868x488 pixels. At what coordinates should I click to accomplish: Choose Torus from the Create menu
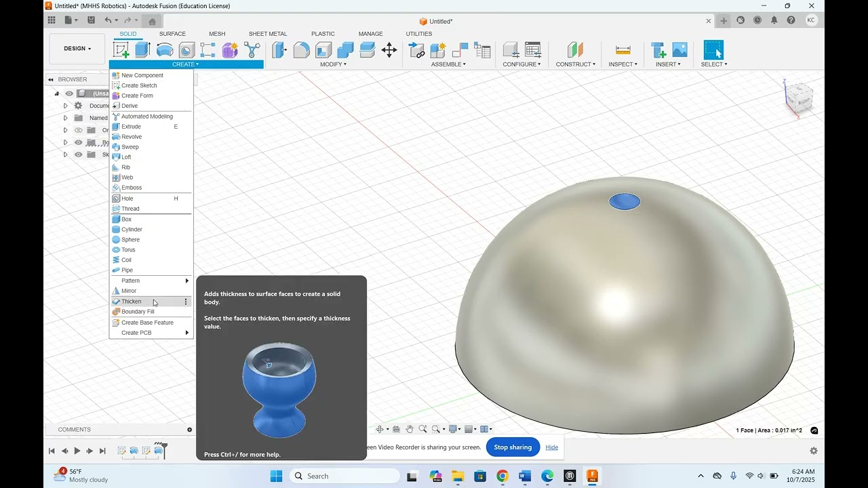(x=151, y=249)
